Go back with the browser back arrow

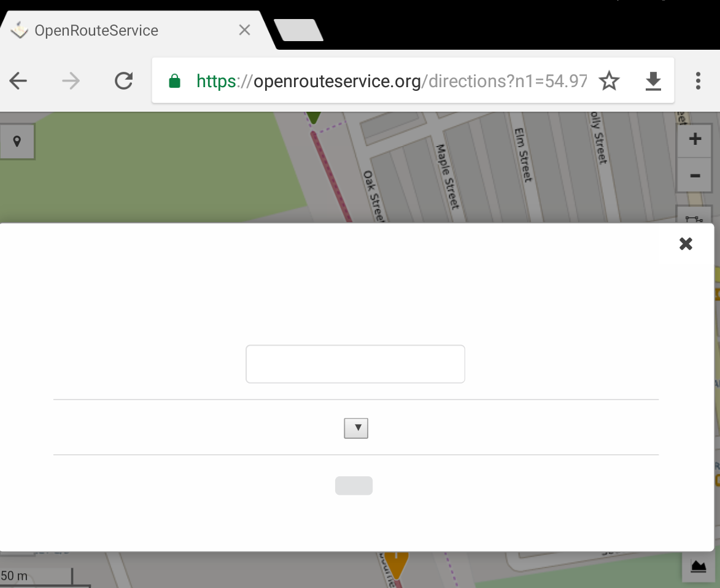[x=18, y=81]
